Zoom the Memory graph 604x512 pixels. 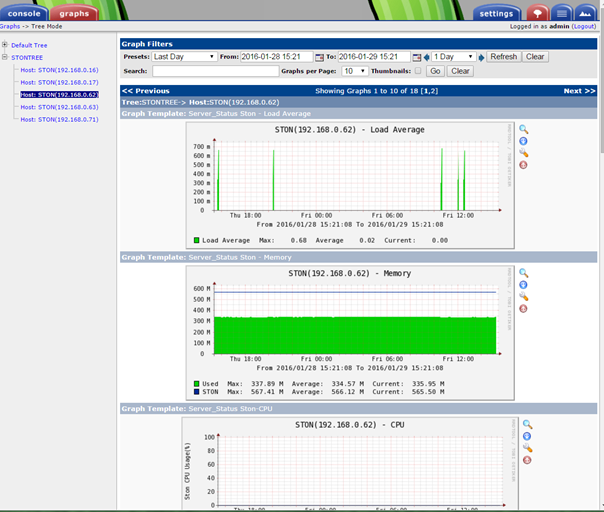(x=523, y=273)
